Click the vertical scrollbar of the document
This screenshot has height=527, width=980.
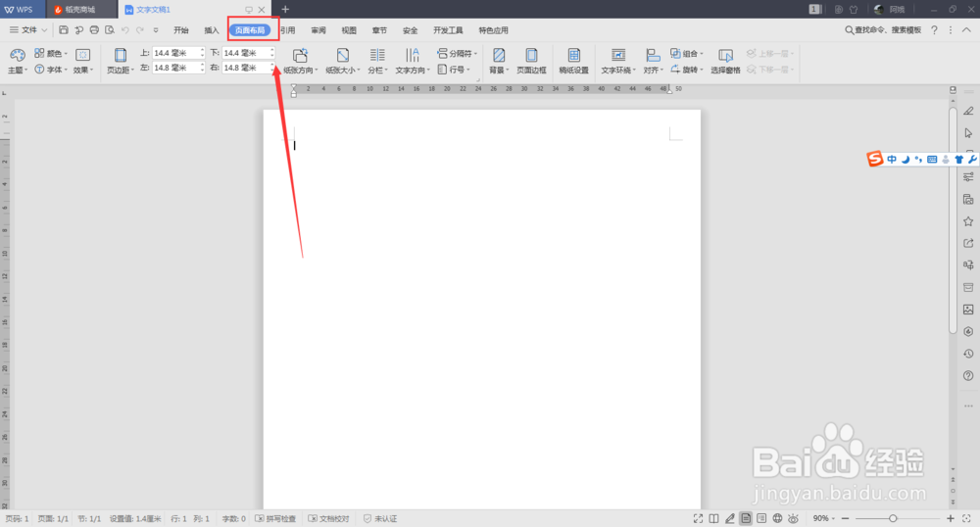[954, 220]
